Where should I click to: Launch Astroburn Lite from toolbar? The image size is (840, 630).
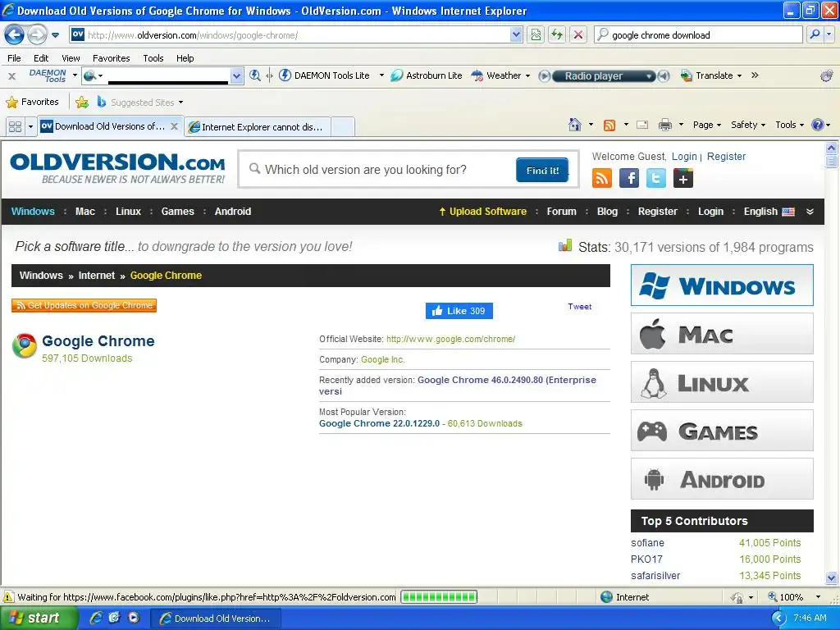[x=427, y=75]
